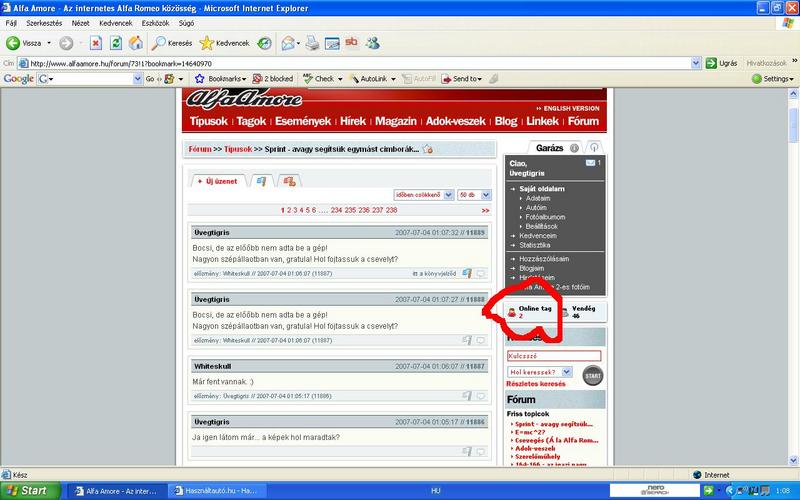Print the page with the printer icon
This screenshot has width=800, height=500.
tap(312, 43)
